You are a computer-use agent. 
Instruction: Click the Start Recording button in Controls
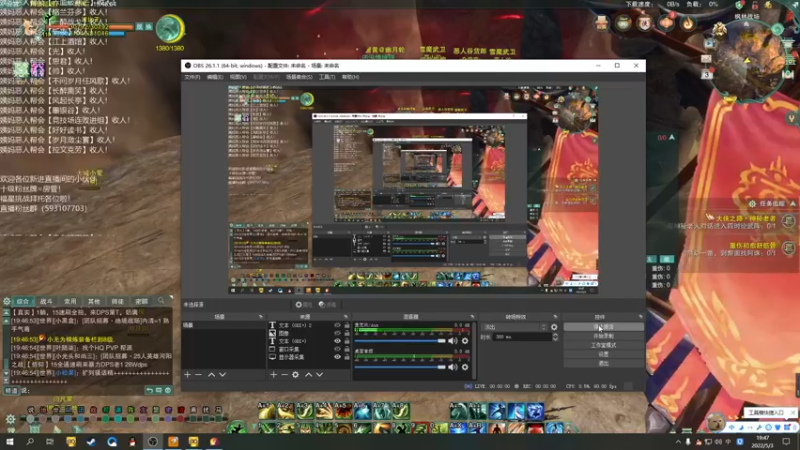coord(603,336)
